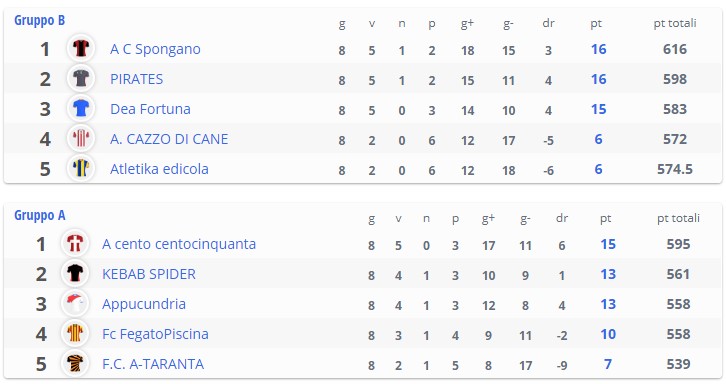Image resolution: width=726 pixels, height=384 pixels.
Task: Open the F.C. A-TARANTA team link
Action: [x=153, y=364]
